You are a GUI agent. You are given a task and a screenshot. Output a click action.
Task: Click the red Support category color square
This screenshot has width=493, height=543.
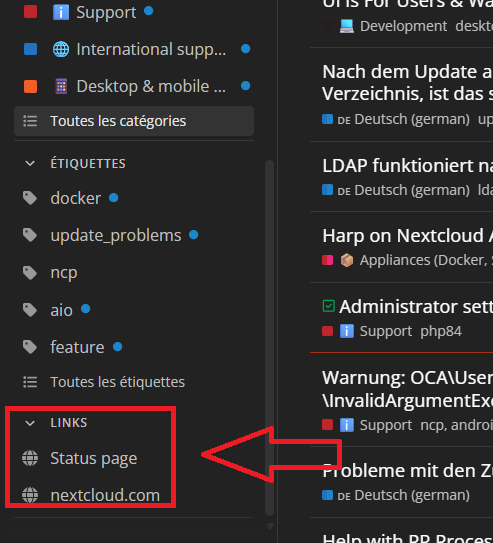click(30, 11)
